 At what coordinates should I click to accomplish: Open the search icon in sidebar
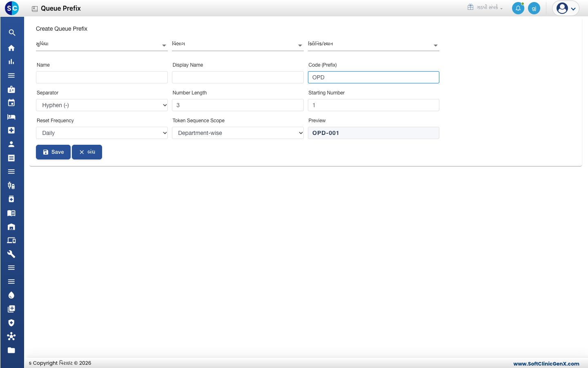pos(12,33)
